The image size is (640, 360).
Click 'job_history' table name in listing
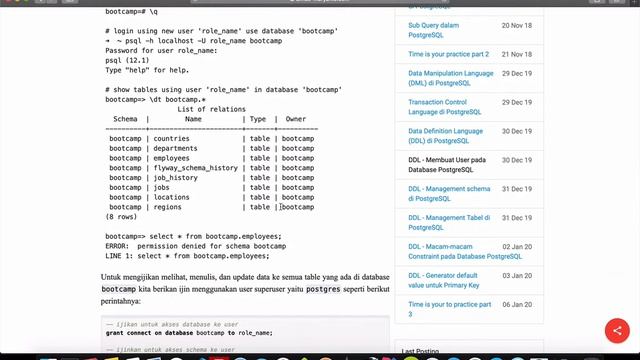click(176, 178)
